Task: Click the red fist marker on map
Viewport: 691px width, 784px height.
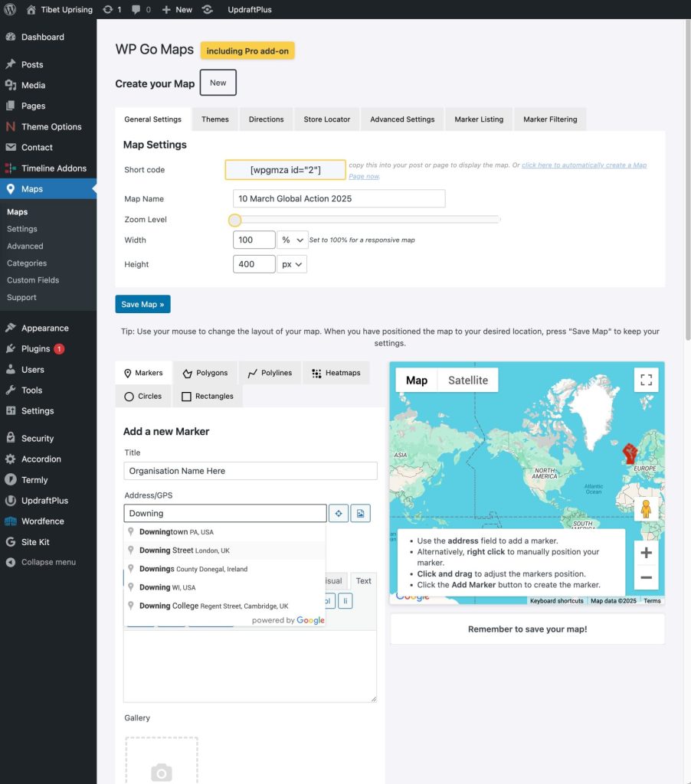Action: click(x=630, y=453)
